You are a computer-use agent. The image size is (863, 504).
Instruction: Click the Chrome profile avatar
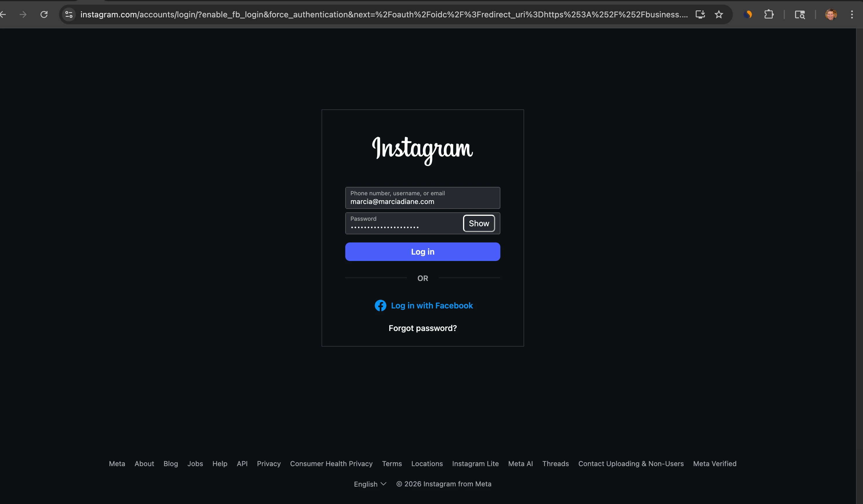[831, 14]
